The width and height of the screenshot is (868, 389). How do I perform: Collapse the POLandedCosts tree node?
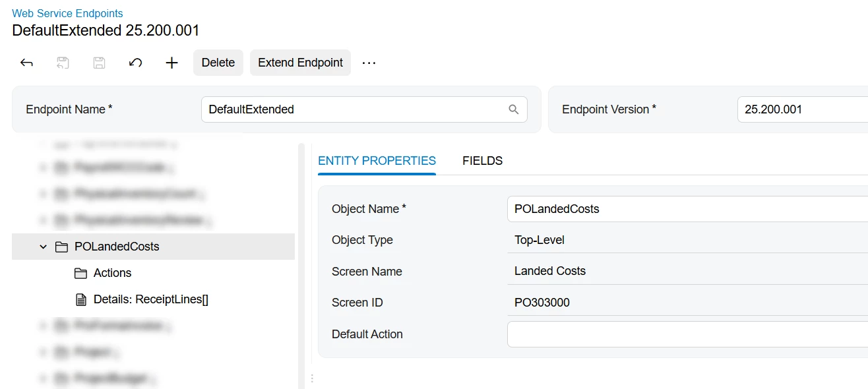click(x=44, y=247)
